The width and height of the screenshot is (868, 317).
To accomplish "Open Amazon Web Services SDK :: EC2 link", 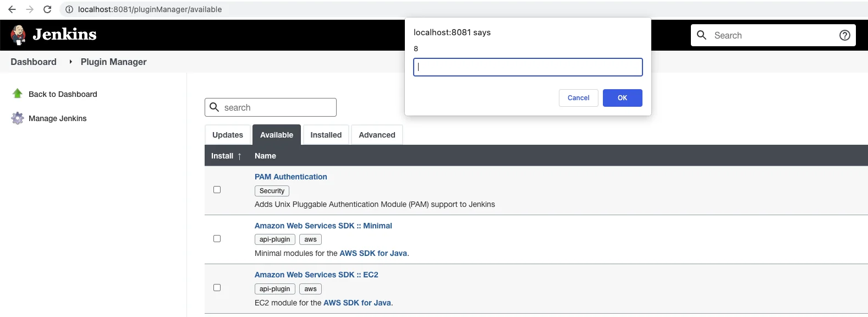I will point(316,275).
